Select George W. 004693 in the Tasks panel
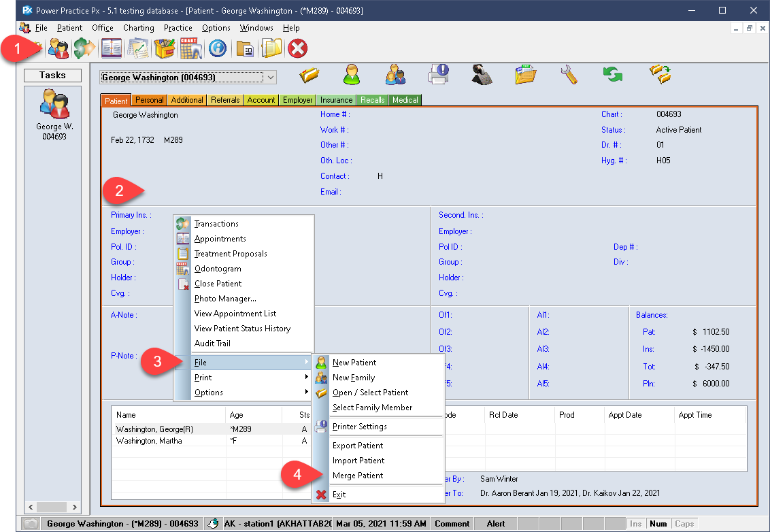The image size is (770, 532). click(54, 115)
